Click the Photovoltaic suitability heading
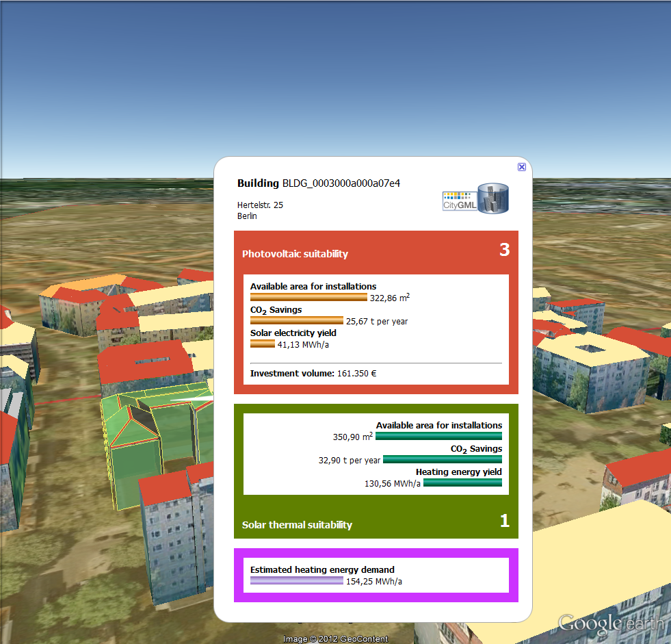The image size is (671, 644). pos(295,254)
